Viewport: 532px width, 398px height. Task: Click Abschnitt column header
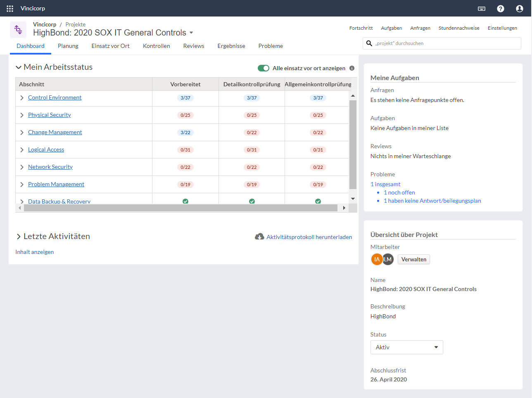(x=84, y=84)
